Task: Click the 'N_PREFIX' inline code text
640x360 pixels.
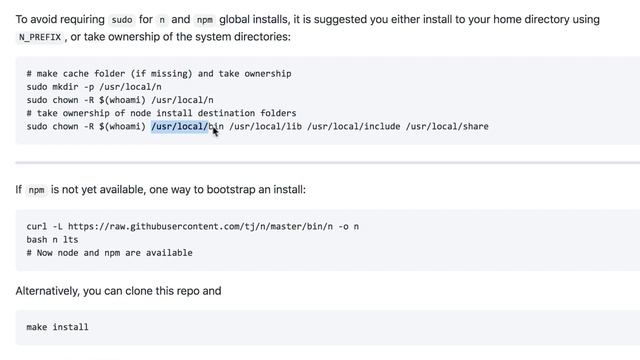Action: tap(40, 37)
